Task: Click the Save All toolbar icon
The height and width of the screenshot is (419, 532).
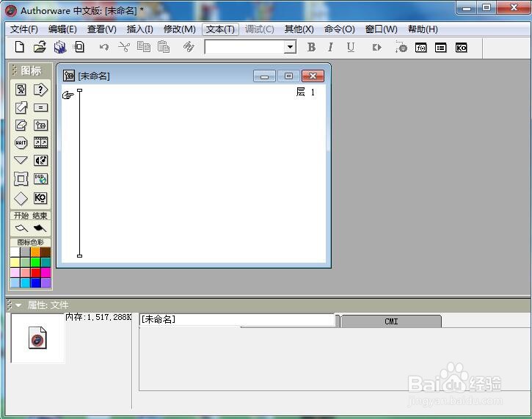Action: (60, 47)
